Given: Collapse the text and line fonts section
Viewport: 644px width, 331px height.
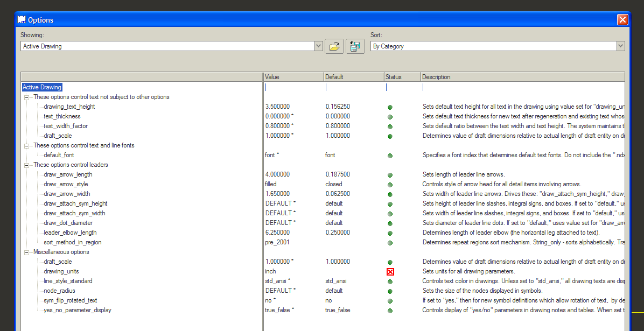Looking at the screenshot, I should 25,145.
